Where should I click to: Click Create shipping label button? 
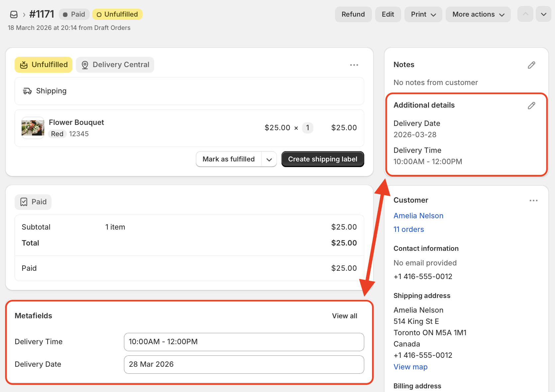[323, 159]
